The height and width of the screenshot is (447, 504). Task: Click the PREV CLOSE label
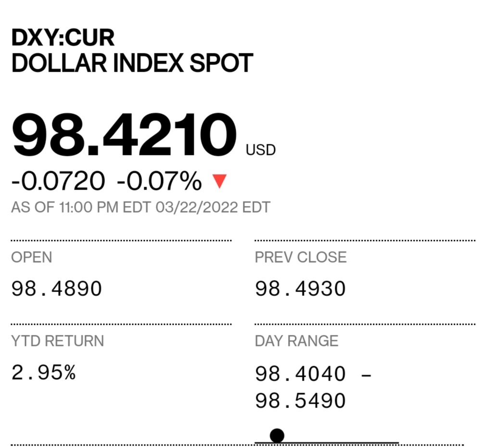tap(301, 257)
